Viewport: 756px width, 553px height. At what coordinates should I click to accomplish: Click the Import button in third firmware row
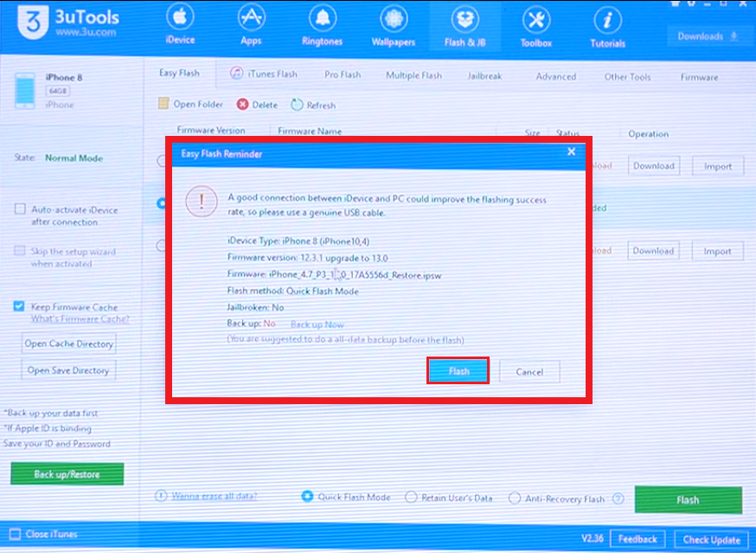717,251
